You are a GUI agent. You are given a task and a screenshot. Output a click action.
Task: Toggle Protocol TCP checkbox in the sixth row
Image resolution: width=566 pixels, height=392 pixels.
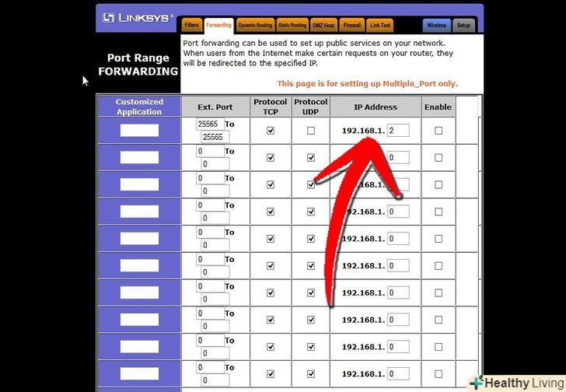click(271, 266)
